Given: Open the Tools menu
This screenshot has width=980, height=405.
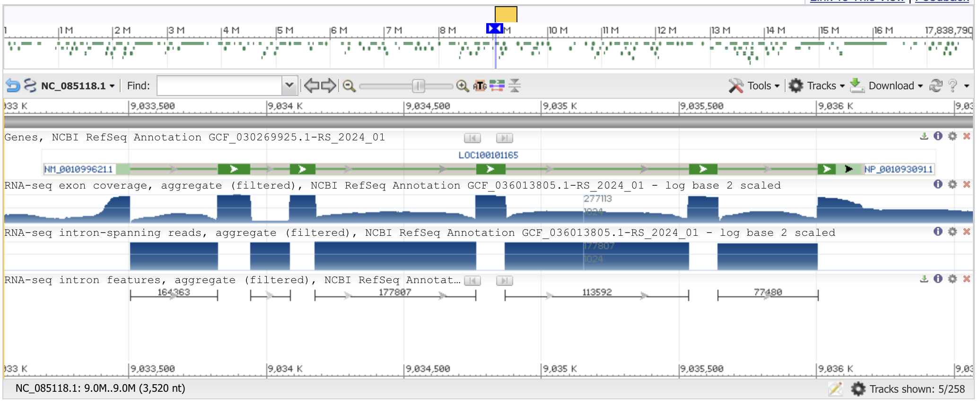Looking at the screenshot, I should [x=754, y=86].
